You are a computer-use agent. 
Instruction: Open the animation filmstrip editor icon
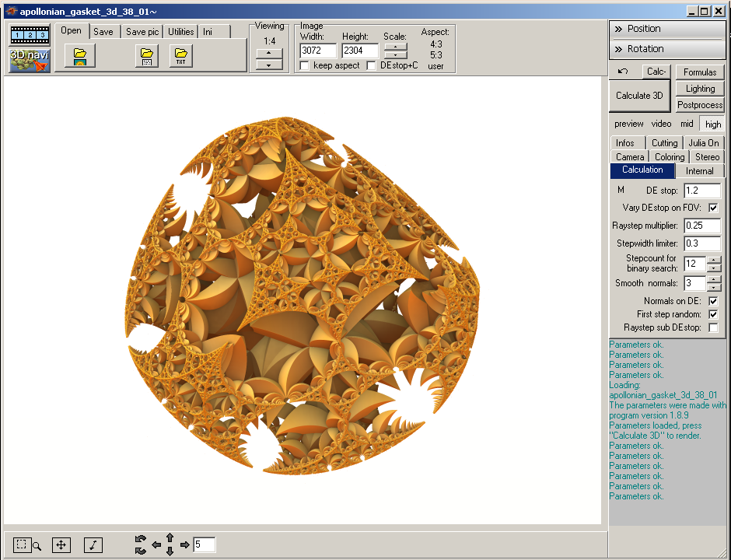click(30, 35)
